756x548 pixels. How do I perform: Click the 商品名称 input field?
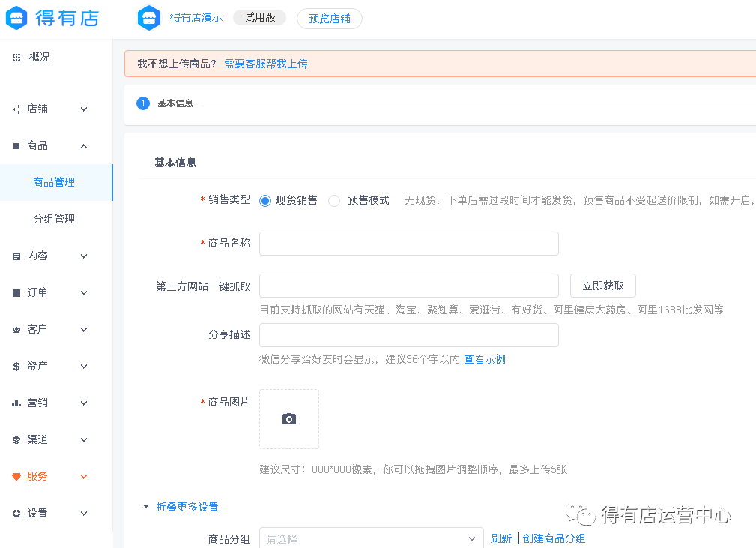408,244
